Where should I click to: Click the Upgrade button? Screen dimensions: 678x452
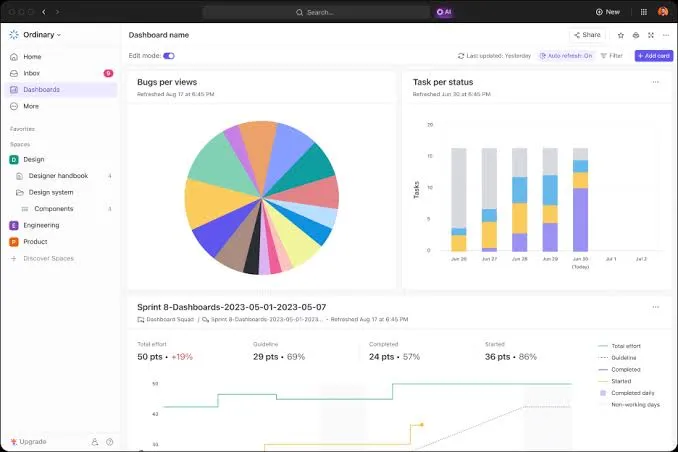coord(29,442)
